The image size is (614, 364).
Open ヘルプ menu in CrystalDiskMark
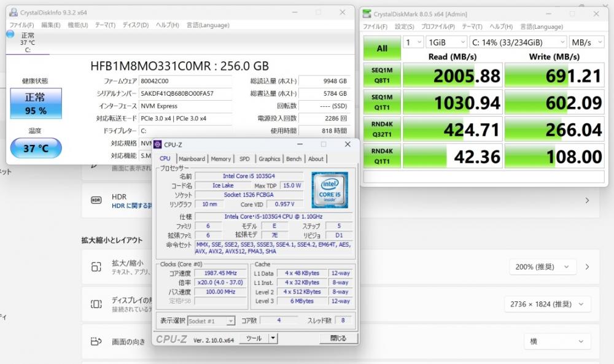tap(501, 26)
